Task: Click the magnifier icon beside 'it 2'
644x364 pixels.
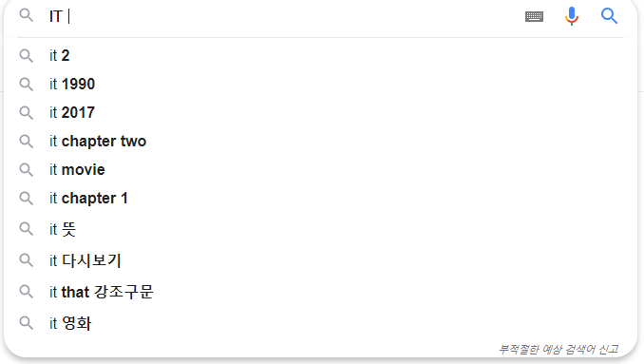Action: [x=27, y=55]
